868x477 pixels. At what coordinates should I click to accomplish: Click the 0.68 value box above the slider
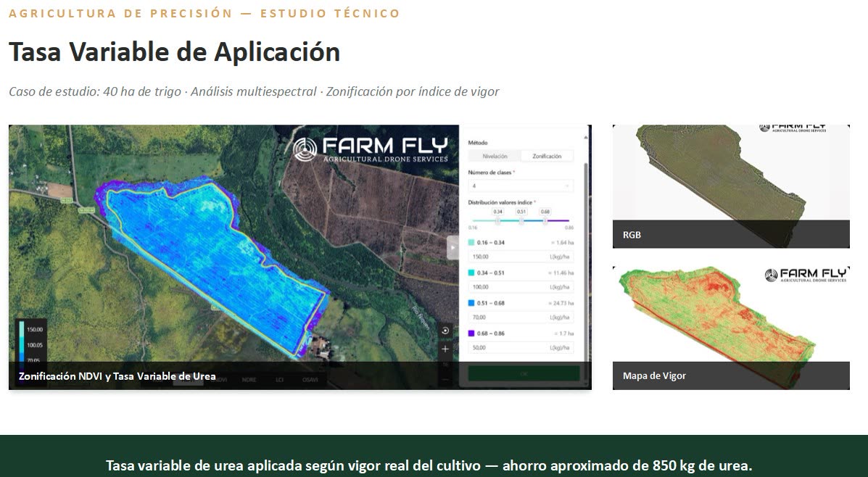[545, 212]
